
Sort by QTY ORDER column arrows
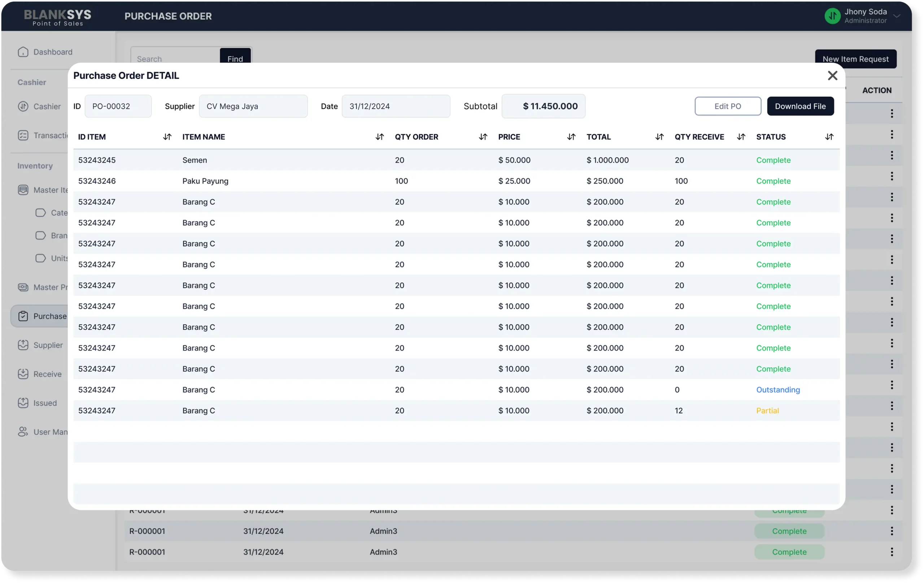coord(483,136)
